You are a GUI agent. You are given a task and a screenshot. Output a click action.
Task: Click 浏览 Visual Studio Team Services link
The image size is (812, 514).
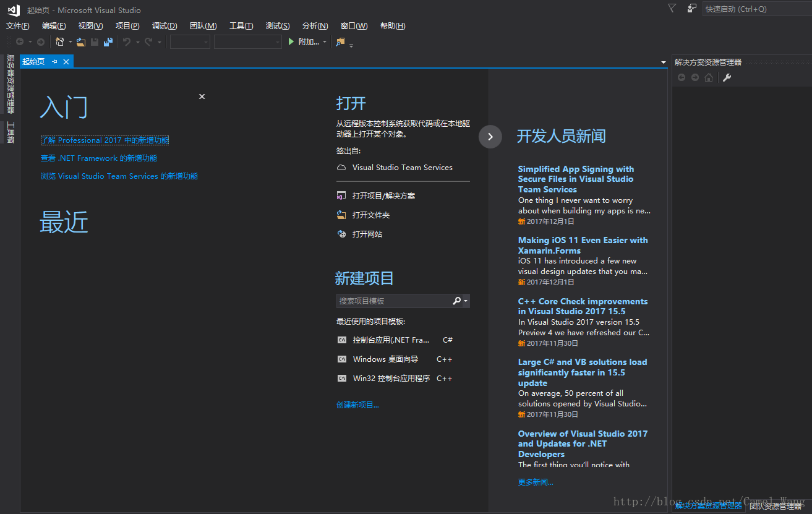click(x=119, y=176)
